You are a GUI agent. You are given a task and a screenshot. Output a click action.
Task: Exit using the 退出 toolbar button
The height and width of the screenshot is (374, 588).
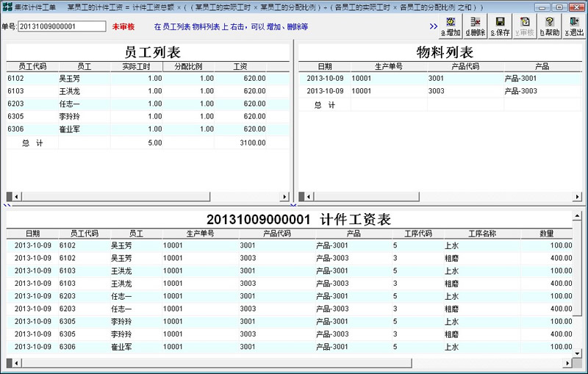tap(574, 27)
